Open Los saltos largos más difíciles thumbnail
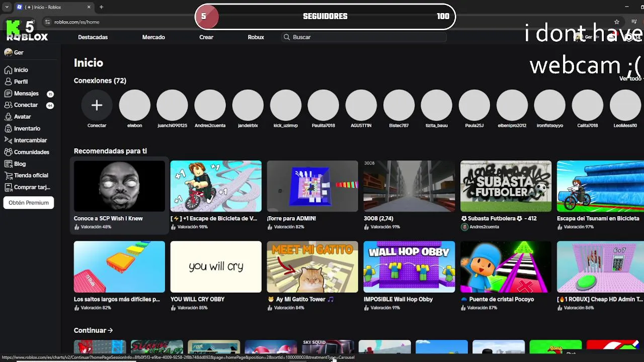Image resolution: width=644 pixels, height=362 pixels. (x=119, y=266)
